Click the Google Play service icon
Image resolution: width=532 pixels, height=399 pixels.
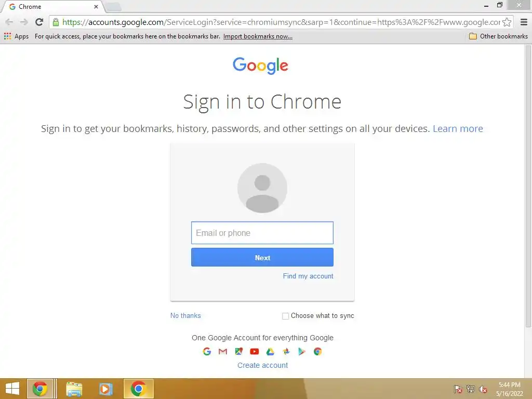302,352
